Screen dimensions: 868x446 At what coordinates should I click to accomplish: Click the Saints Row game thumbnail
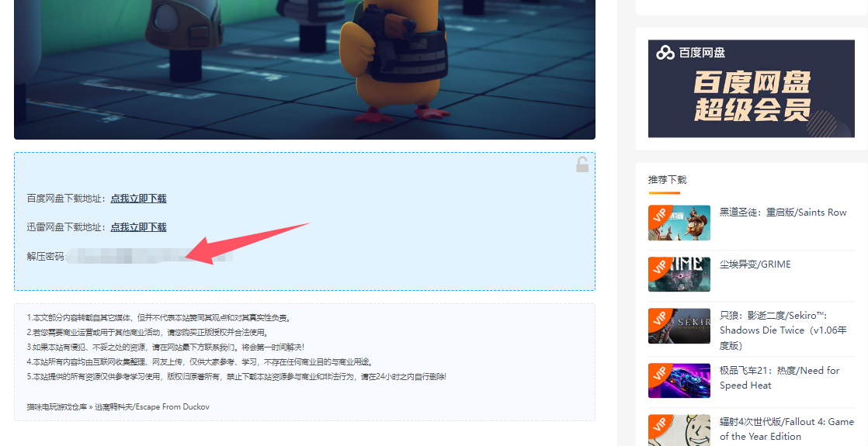679,223
